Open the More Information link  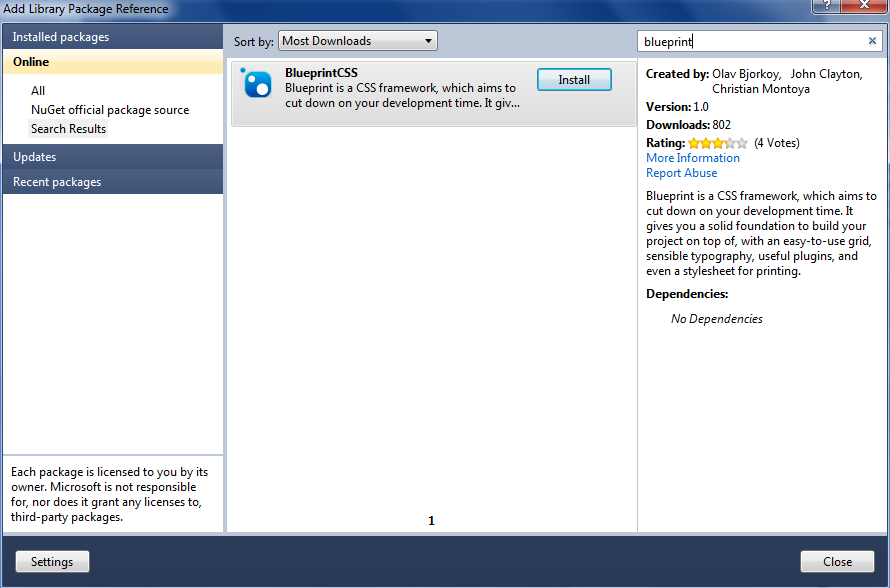pyautogui.click(x=692, y=157)
